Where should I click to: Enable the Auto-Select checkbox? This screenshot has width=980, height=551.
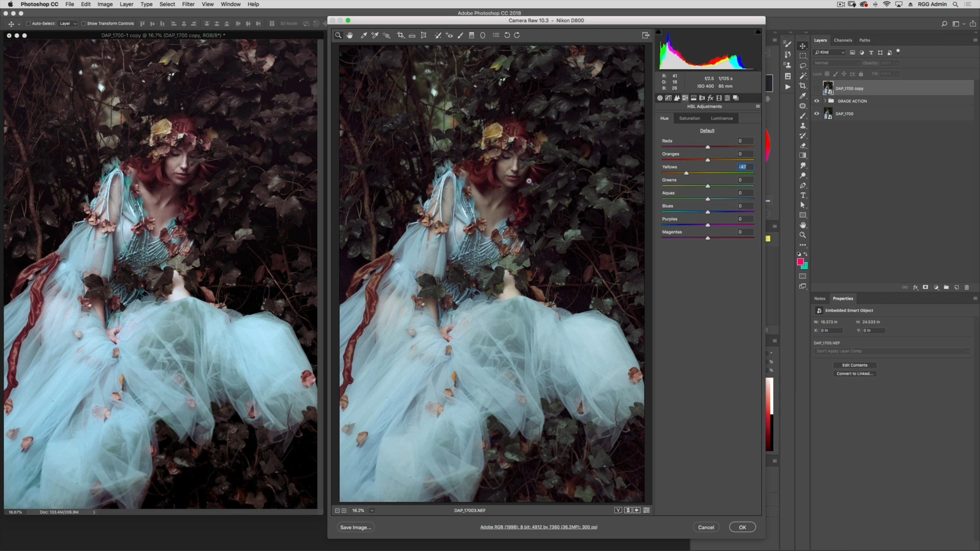point(29,23)
